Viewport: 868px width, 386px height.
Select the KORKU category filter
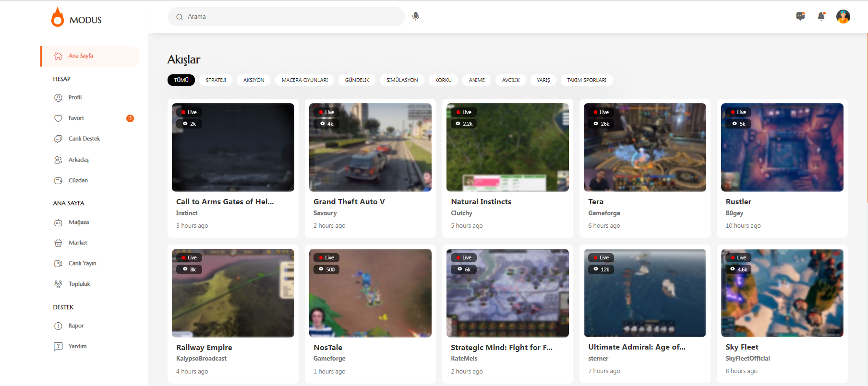click(444, 80)
